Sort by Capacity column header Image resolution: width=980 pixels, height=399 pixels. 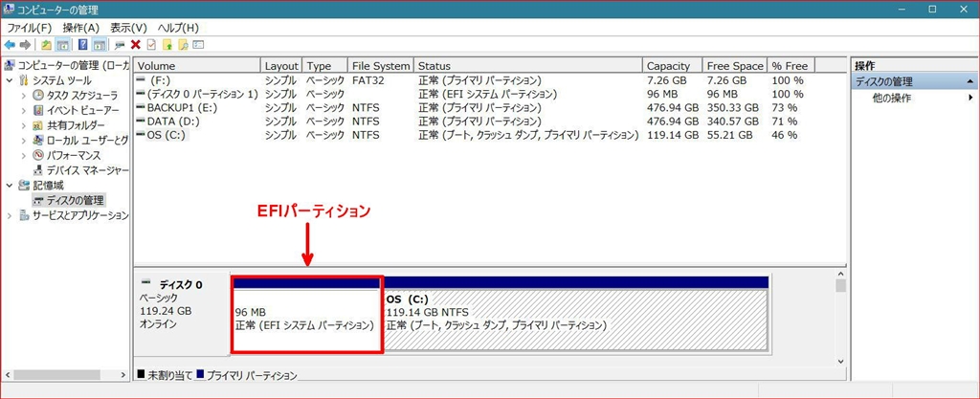(x=673, y=66)
